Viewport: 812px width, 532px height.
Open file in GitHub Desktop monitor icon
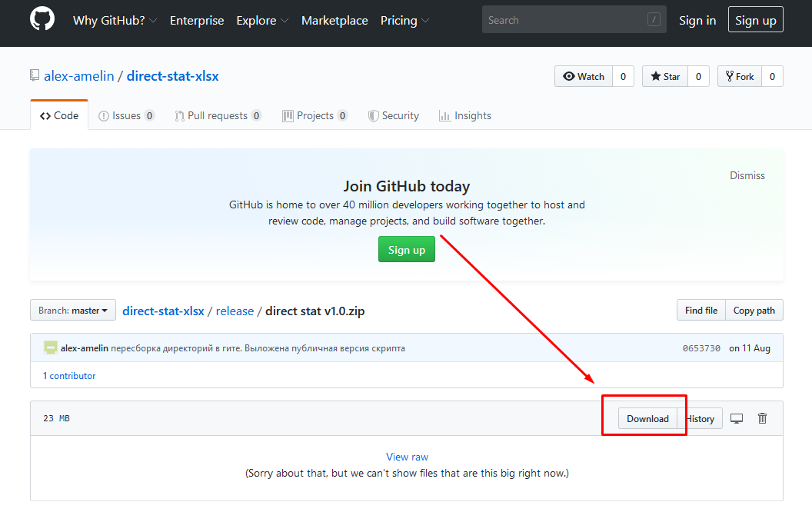[x=737, y=419]
